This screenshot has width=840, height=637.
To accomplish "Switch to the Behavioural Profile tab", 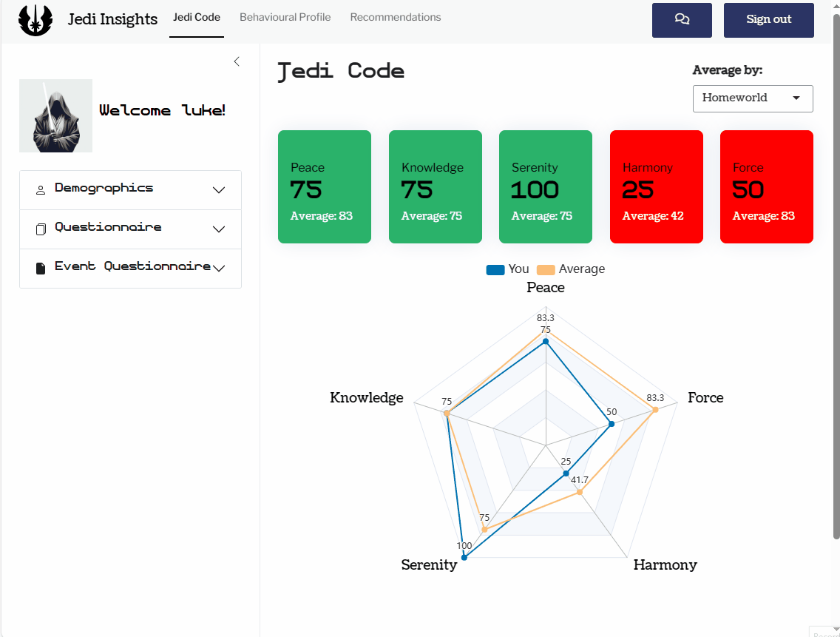I will [285, 17].
